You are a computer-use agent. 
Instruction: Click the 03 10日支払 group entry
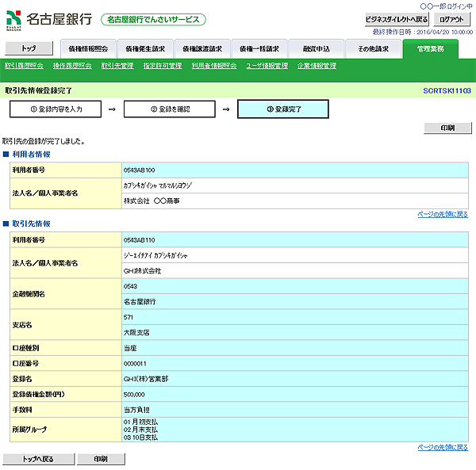tap(140, 438)
